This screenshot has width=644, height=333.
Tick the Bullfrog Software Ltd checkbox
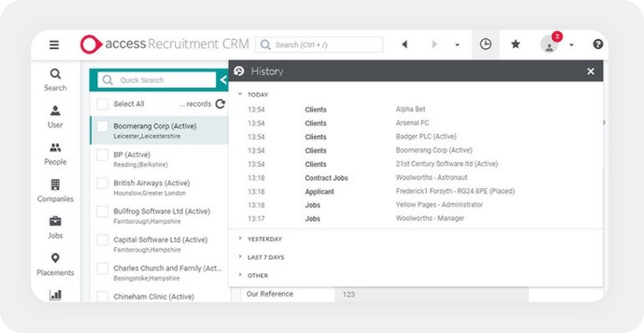102,211
